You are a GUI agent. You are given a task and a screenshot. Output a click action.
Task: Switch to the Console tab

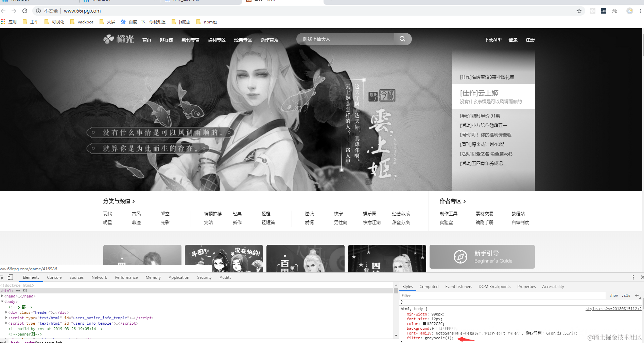tap(54, 277)
